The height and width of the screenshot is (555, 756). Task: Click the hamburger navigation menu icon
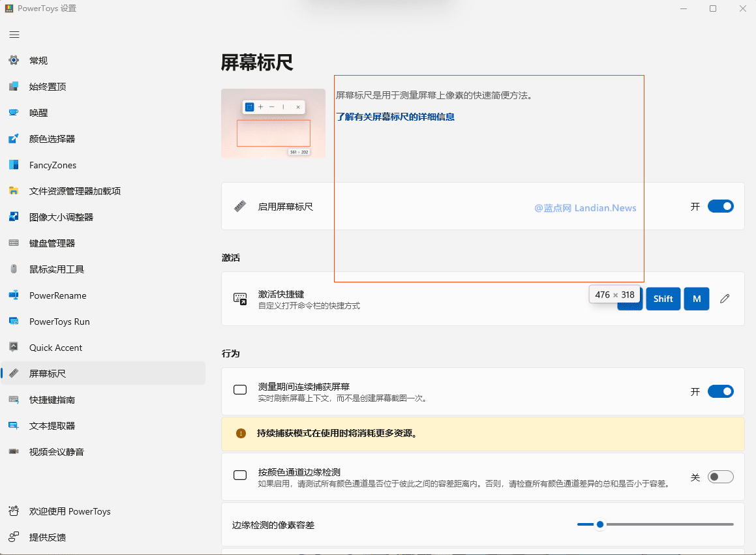(x=14, y=35)
